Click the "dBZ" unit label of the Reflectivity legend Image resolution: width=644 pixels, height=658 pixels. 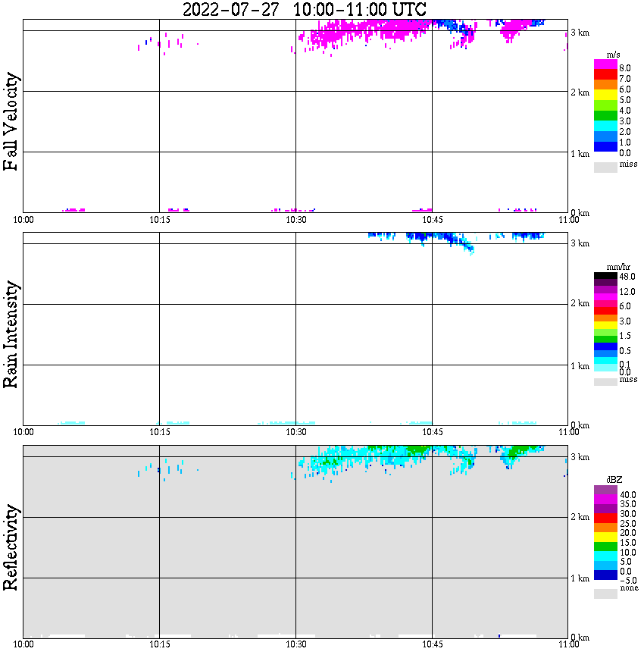point(614,479)
